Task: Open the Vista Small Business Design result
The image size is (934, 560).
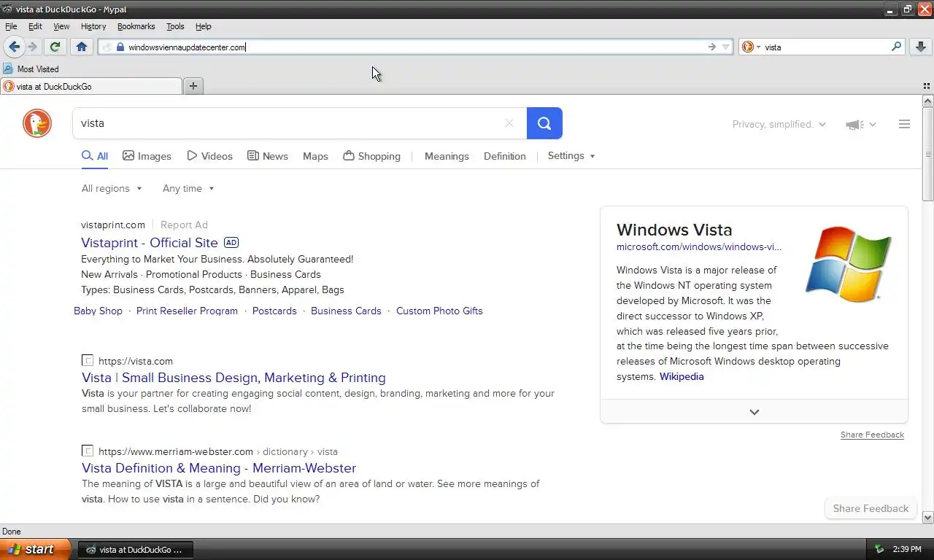Action: (x=233, y=378)
